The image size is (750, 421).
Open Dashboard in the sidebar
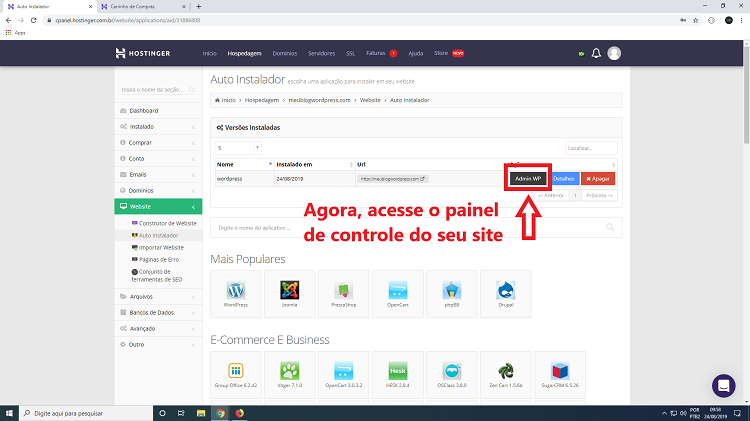click(x=158, y=111)
